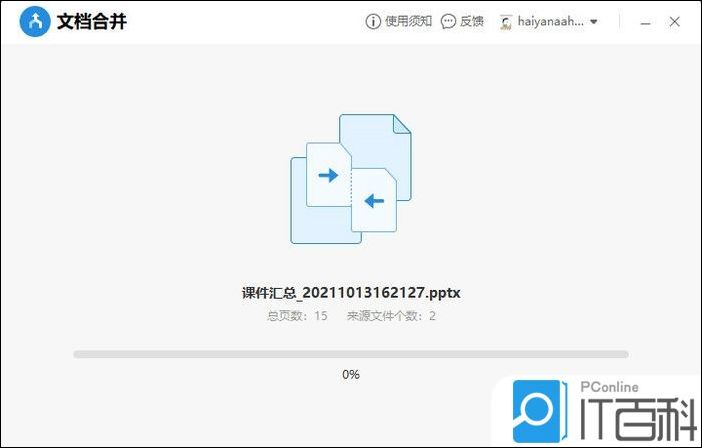Click the merging documents illustration
This screenshot has width=702, height=448.
(x=351, y=179)
